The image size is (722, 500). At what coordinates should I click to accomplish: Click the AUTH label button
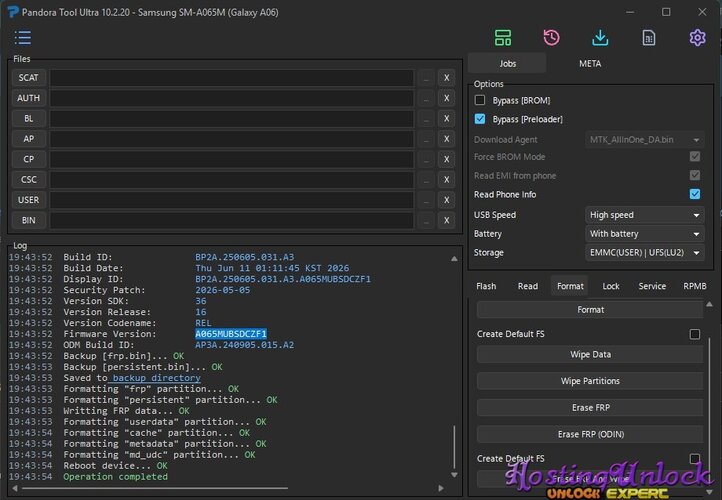pyautogui.click(x=29, y=98)
